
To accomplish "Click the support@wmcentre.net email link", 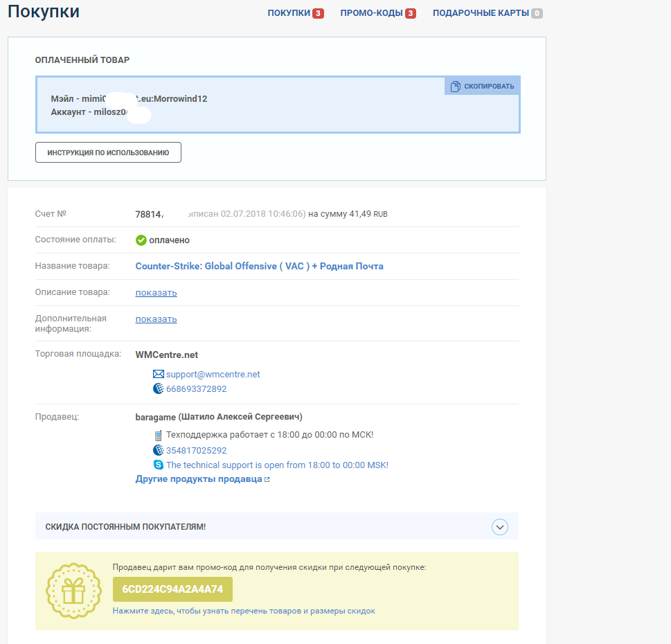I will 213,375.
